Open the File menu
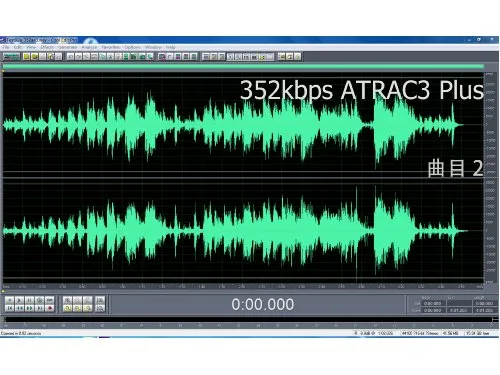Image resolution: width=500 pixels, height=375 pixels. pos(6,47)
